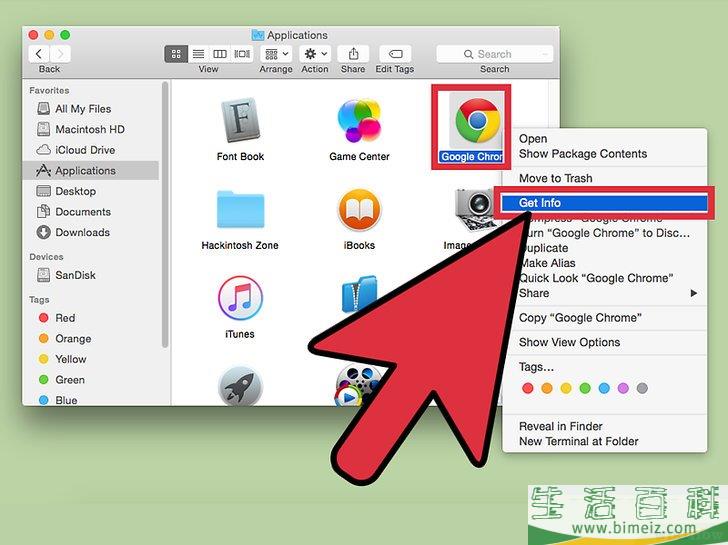Choose Reveal in Finder
The width and height of the screenshot is (728, 545).
click(604, 426)
